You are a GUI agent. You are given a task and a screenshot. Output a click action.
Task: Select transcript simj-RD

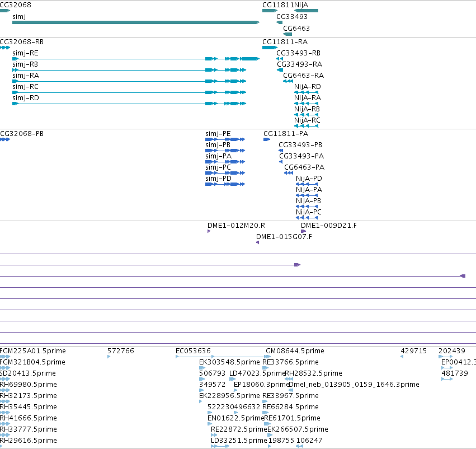click(x=129, y=104)
